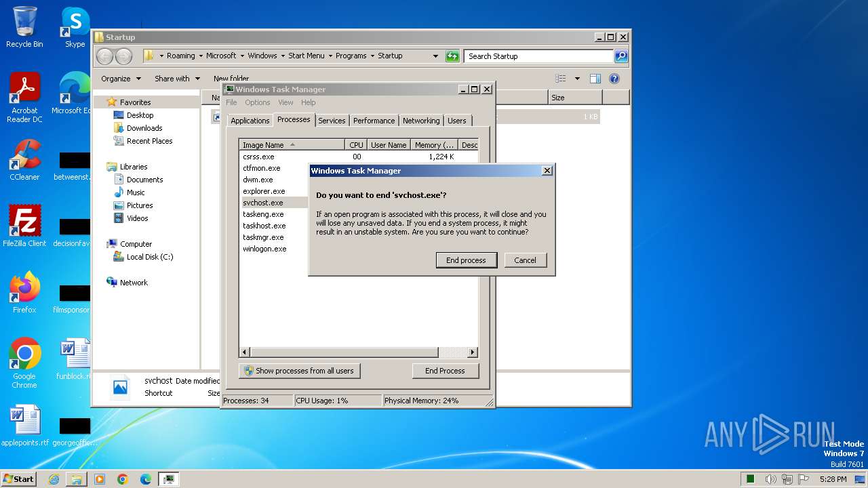
Task: Select Documents library
Action: 144,180
